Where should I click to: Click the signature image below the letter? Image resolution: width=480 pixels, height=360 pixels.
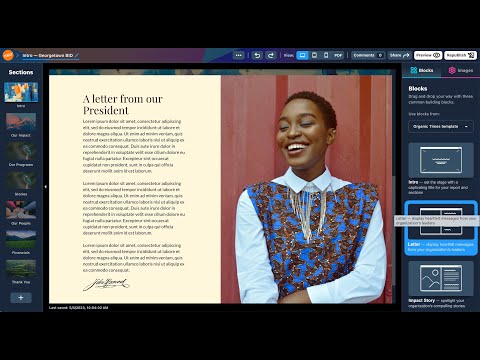[x=106, y=284]
